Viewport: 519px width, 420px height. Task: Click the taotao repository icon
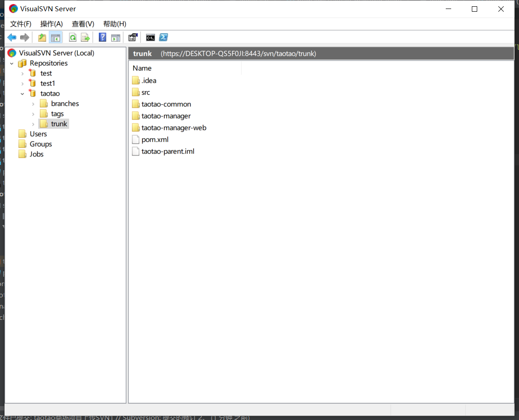[32, 93]
